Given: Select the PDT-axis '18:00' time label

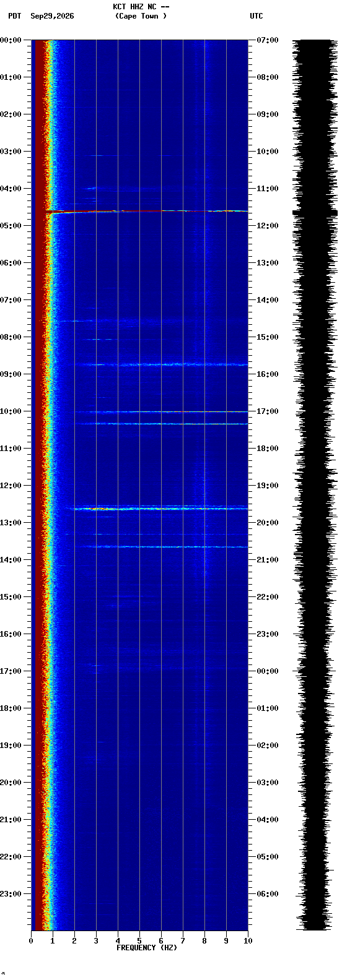Looking at the screenshot, I should pos(11,708).
